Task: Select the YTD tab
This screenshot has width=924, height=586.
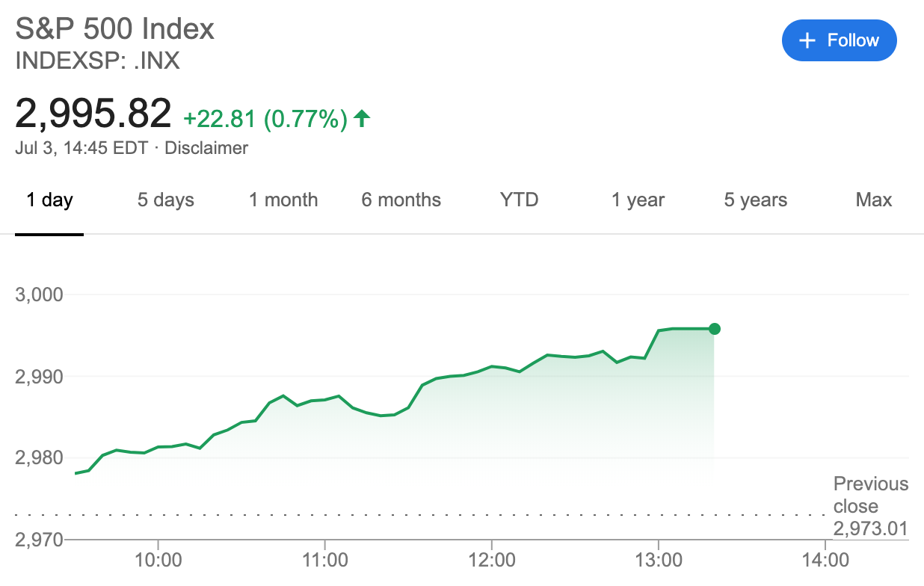Action: tap(519, 200)
